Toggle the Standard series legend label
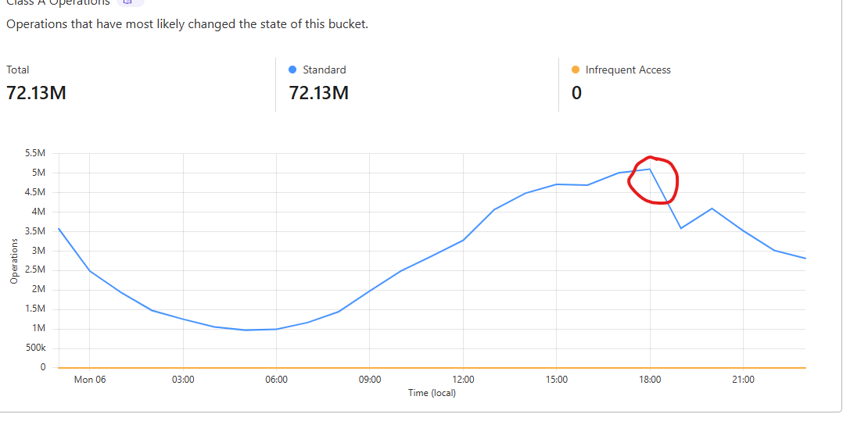 [x=324, y=70]
